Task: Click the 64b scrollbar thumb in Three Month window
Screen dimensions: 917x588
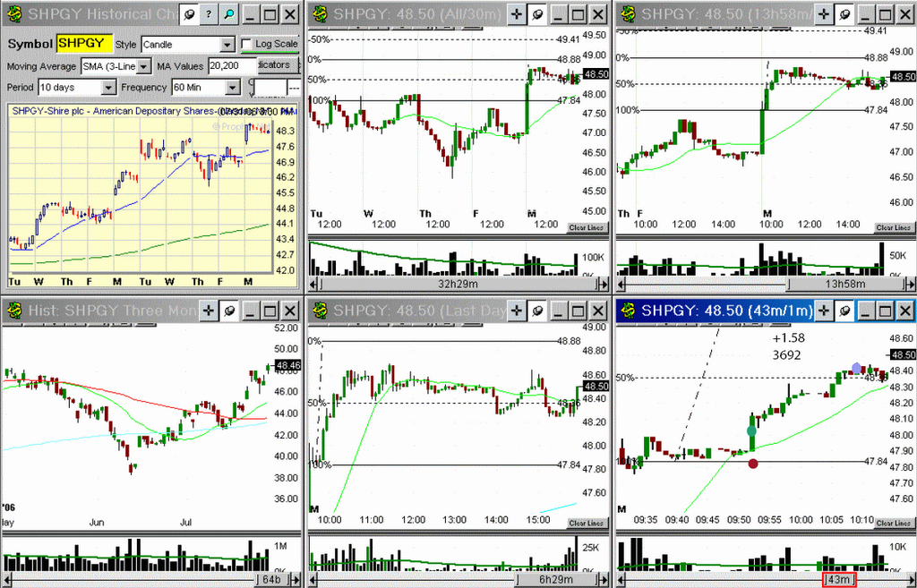Action: pos(272,580)
